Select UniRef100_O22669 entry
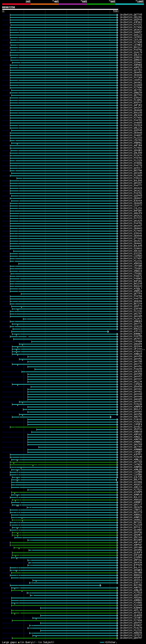Screen dimensions: 146x644 [x=131, y=85]
